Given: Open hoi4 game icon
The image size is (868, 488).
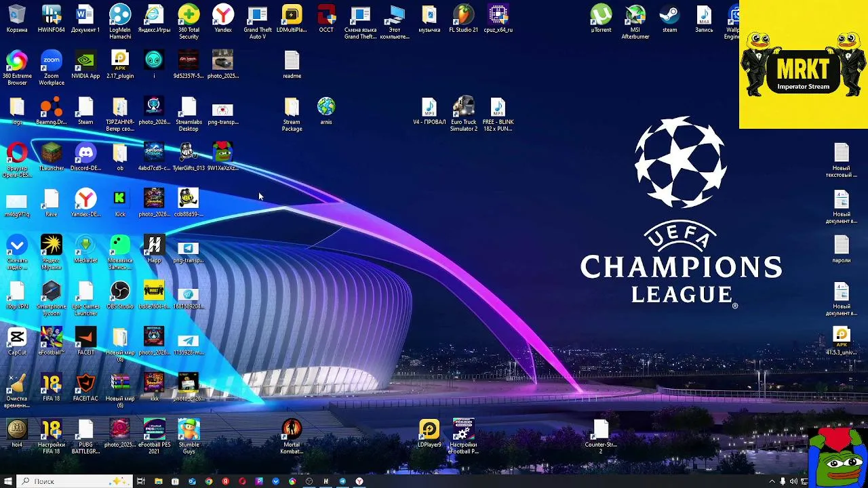Looking at the screenshot, I should 17,434.
